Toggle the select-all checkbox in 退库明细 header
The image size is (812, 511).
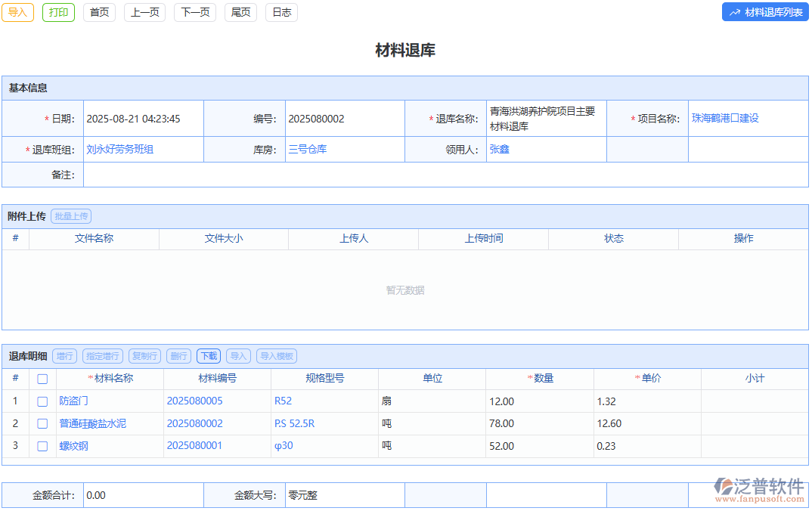(x=42, y=379)
